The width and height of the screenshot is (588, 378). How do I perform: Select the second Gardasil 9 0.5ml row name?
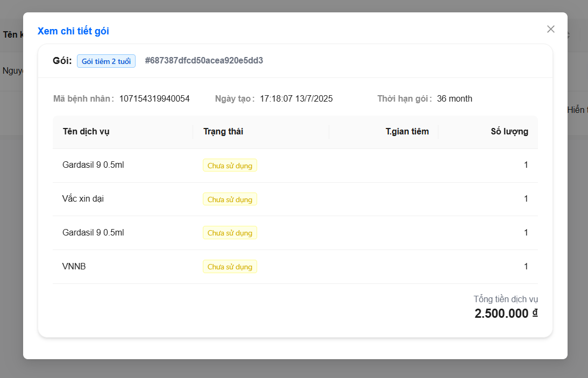93,233
